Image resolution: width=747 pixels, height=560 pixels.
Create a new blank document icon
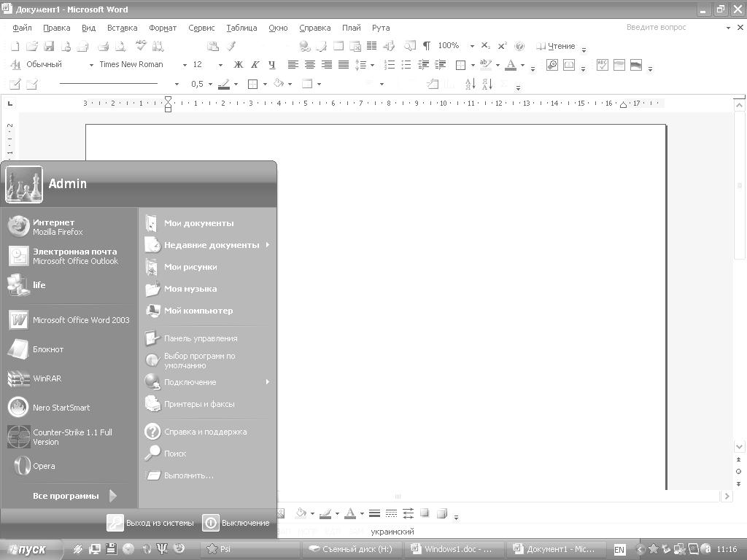click(x=15, y=46)
